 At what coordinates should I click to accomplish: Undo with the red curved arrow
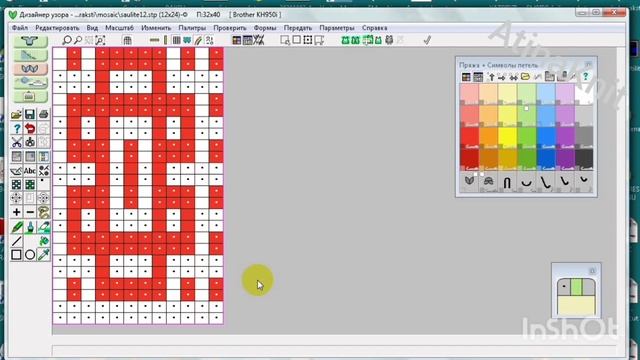[x=30, y=129]
